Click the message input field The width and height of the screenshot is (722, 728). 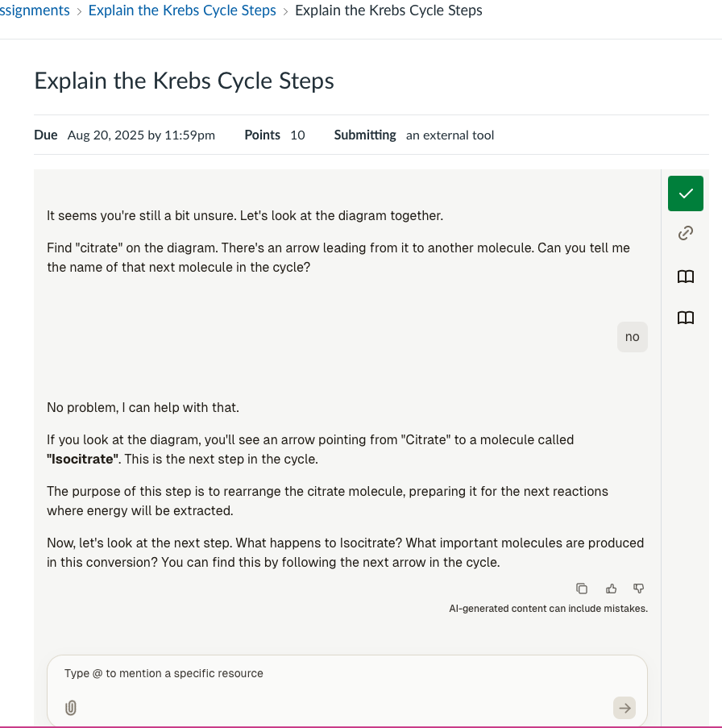[x=346, y=673]
